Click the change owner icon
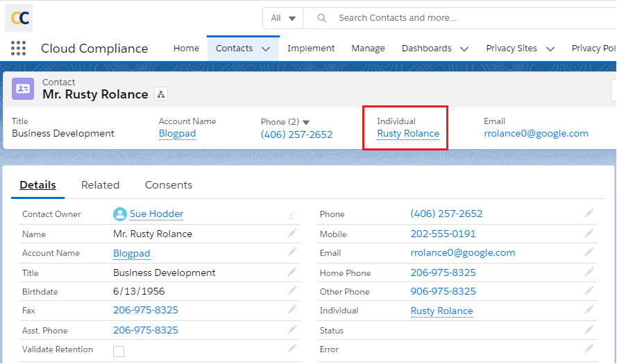 pyautogui.click(x=292, y=215)
